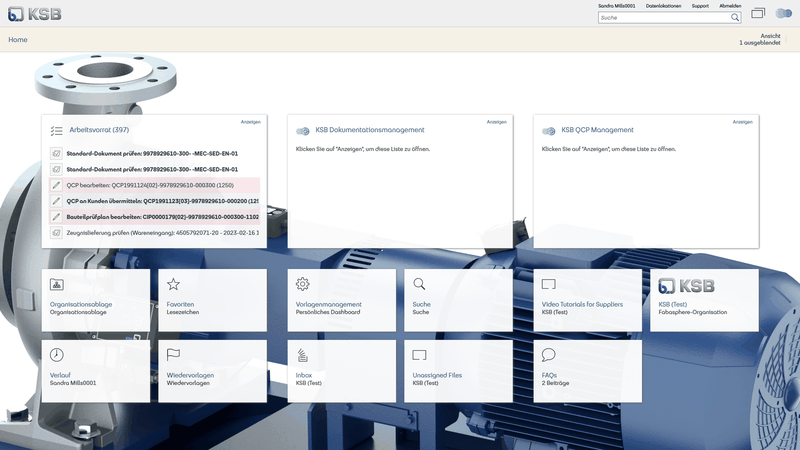Click Anzeigen on KSB QCP Management widget

coord(742,122)
